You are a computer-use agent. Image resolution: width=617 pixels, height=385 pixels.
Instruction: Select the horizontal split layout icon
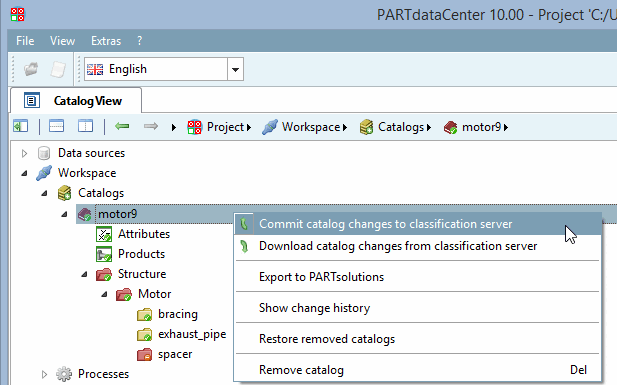(x=56, y=126)
